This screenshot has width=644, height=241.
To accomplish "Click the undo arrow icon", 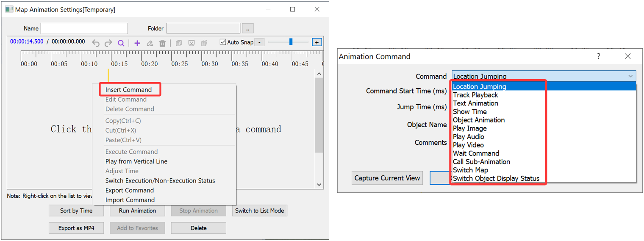I will [96, 43].
